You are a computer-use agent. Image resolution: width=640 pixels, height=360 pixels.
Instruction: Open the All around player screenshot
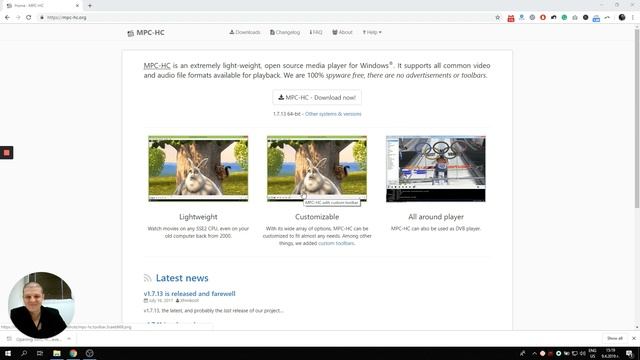point(436,169)
